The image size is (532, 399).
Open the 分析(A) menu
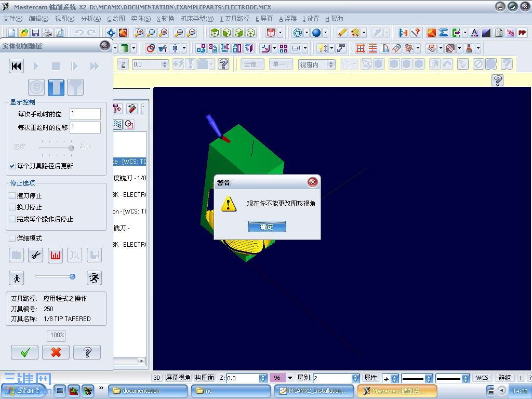coord(90,19)
